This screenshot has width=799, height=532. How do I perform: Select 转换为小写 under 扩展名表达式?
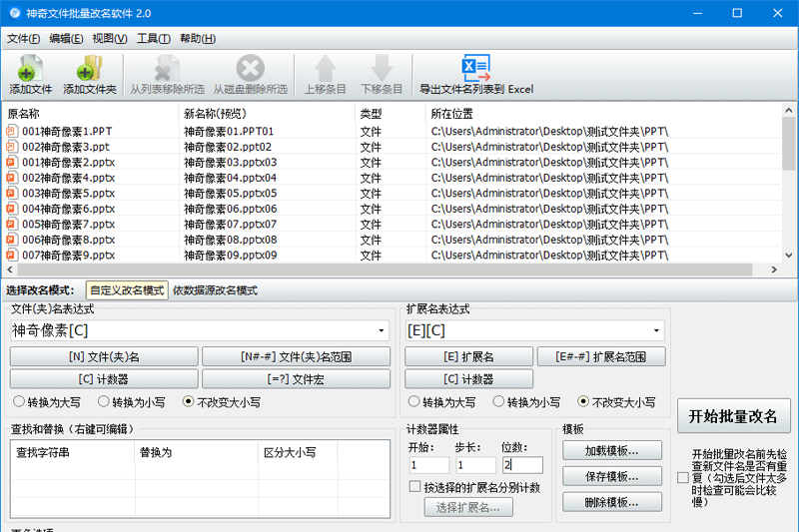tap(498, 402)
